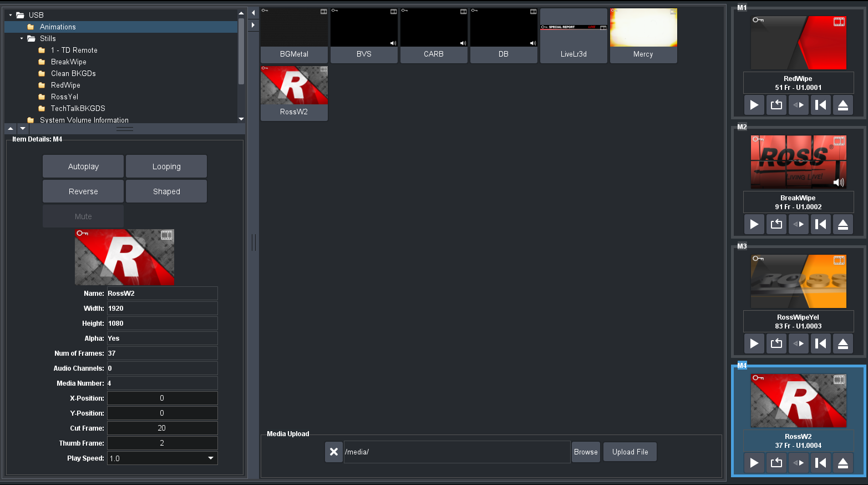Select the RossW2 thumbnail in the media browser
This screenshot has height=485, width=868.
point(294,93)
